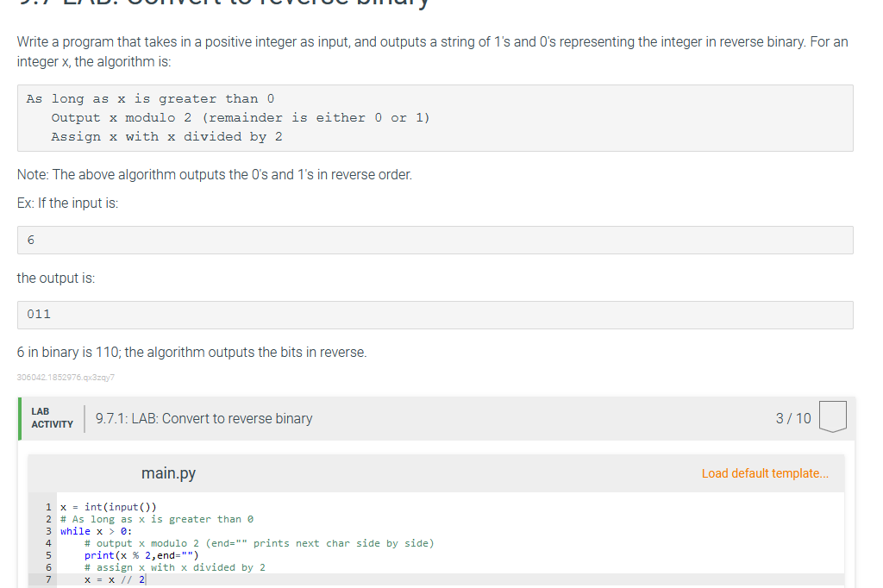
Task: Click the 3 / 10 score indicator
Action: (792, 418)
